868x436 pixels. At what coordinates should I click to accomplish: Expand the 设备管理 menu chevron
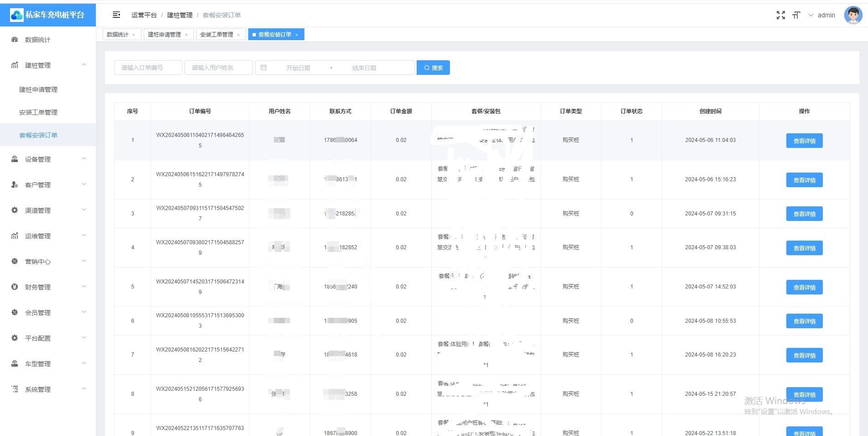tap(84, 159)
